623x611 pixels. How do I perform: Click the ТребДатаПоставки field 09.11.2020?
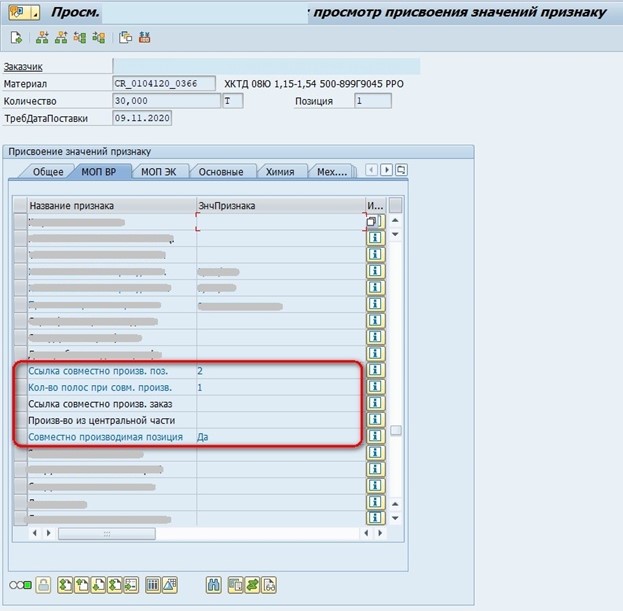pos(142,118)
